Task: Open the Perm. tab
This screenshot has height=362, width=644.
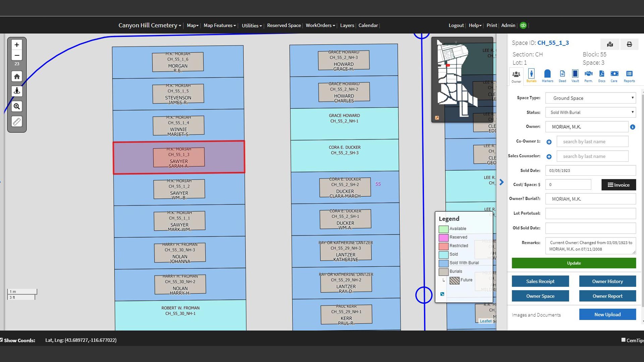Action: [588, 76]
